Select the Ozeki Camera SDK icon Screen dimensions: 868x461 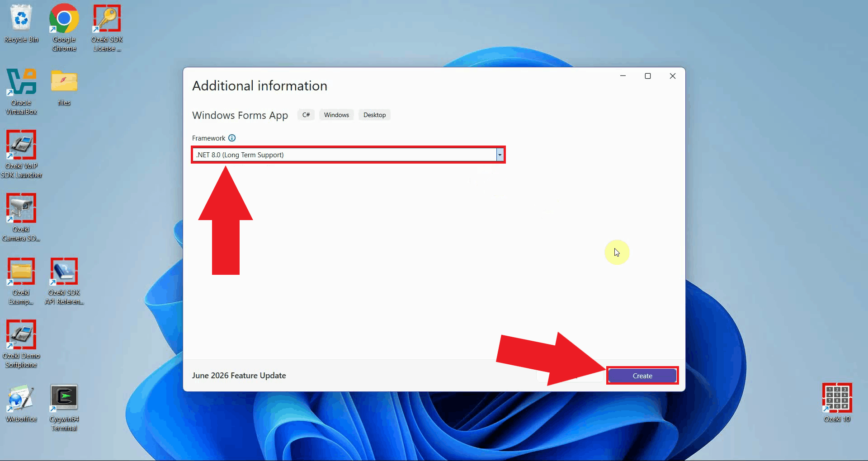click(x=21, y=217)
